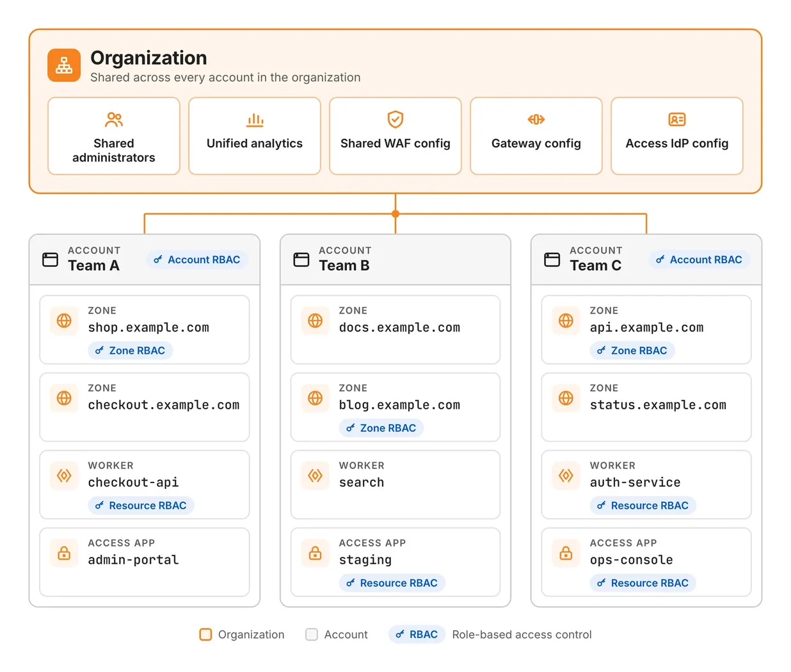Select the Access IdP config card label
Screen dimensions: 791x672
tap(677, 143)
